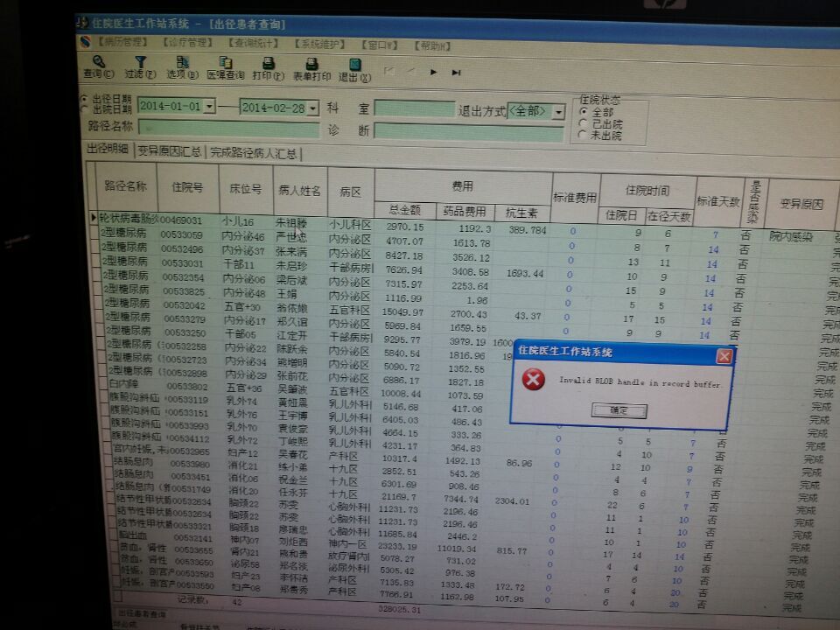840x630 pixels.
Task: Select 未出院 under 住院状态
Action: pos(583,135)
